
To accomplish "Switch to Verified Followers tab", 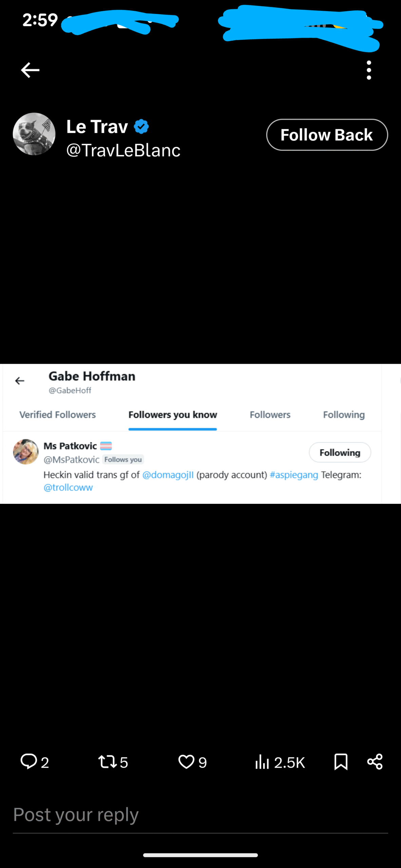I will [x=58, y=415].
